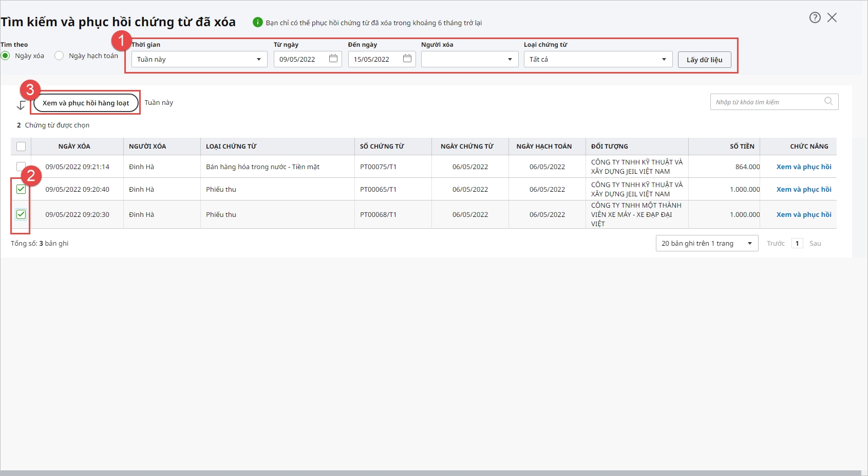Click the Lấy dữ liệu button
The image size is (868, 476).
click(704, 60)
